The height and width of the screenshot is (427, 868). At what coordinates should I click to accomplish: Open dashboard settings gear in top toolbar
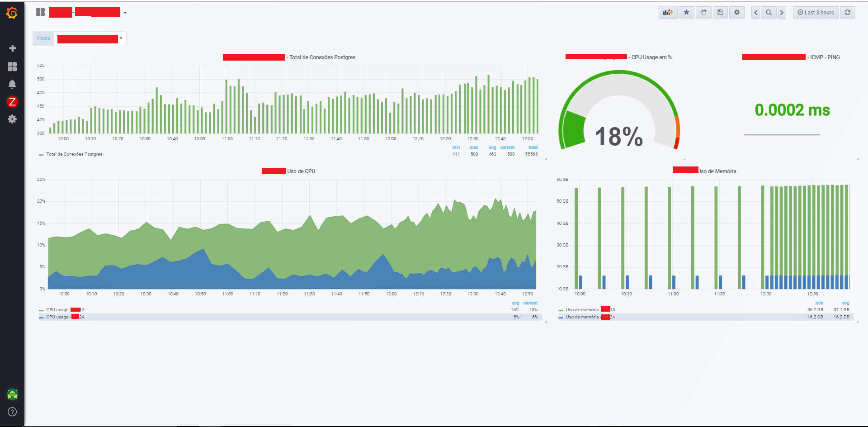tap(737, 13)
